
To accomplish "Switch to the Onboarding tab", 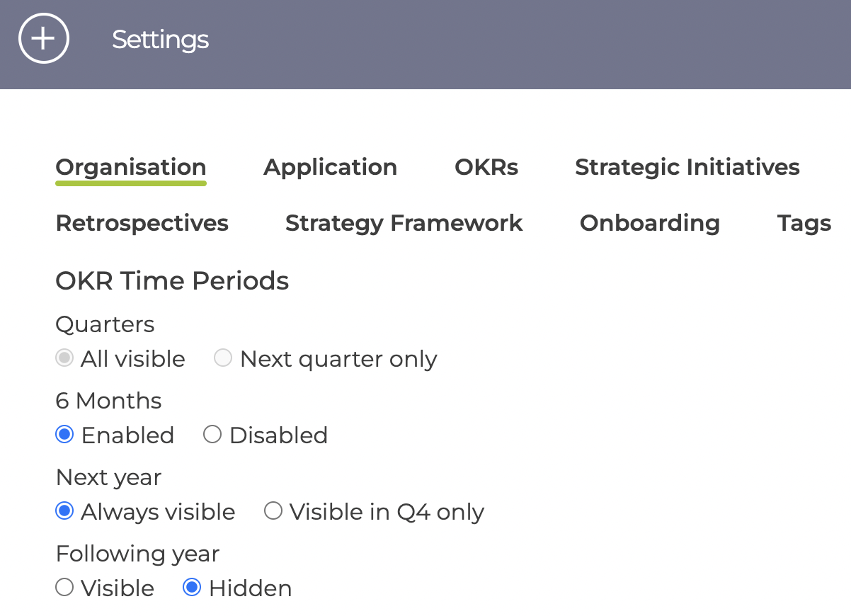I will coord(650,223).
